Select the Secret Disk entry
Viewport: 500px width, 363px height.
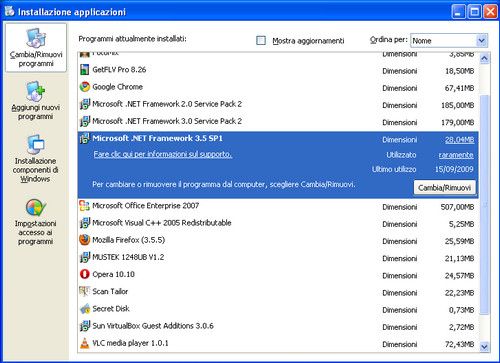pyautogui.click(x=278, y=309)
